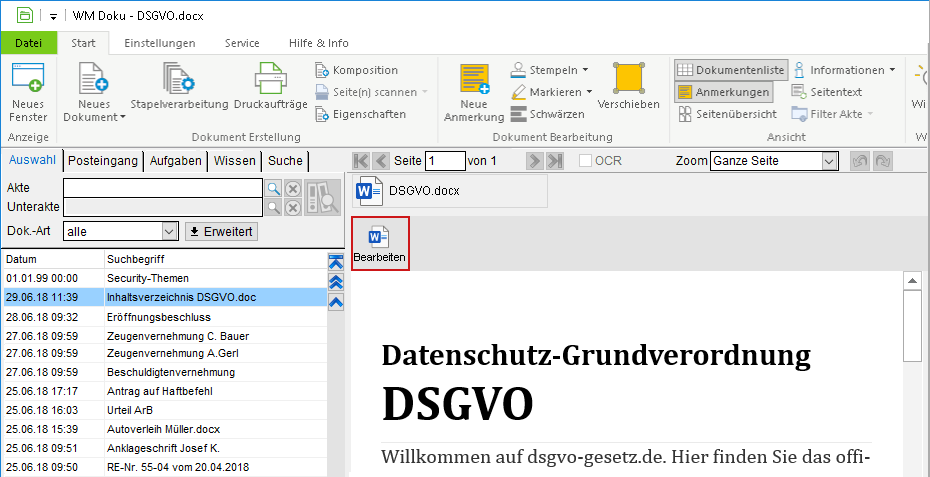Click the document preview scrollbar thumb
This screenshot has height=477, width=930.
click(910, 326)
